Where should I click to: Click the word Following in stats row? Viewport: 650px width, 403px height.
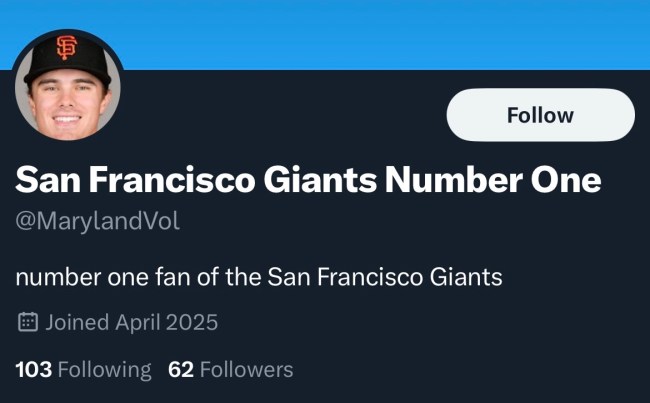pos(105,370)
